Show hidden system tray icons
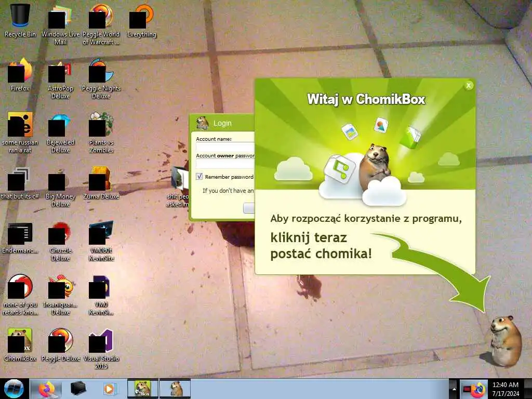Image resolution: width=532 pixels, height=399 pixels. pyautogui.click(x=454, y=389)
